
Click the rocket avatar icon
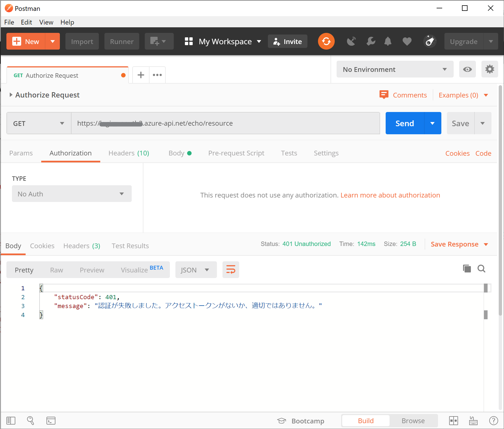pyautogui.click(x=430, y=41)
